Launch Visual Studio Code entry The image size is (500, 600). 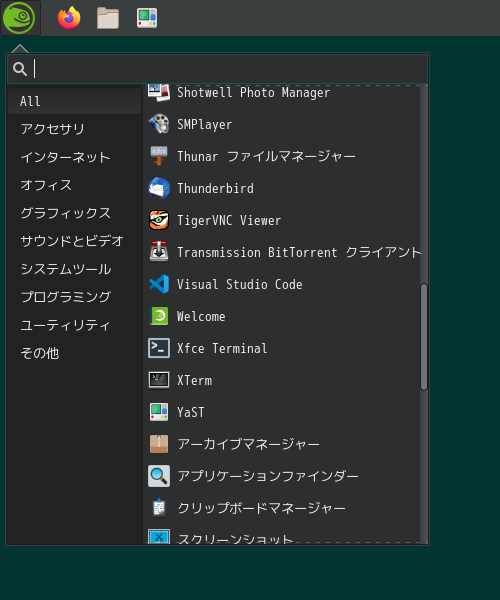click(x=282, y=284)
